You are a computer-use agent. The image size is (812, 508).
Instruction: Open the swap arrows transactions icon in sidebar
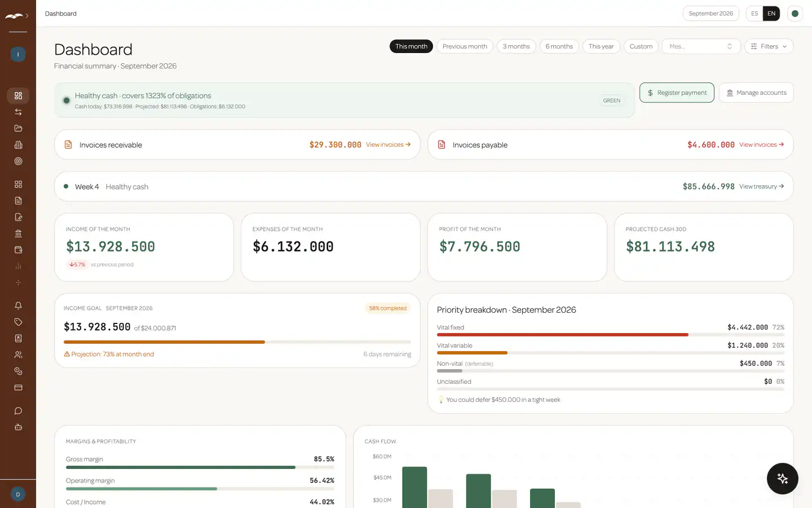(18, 112)
